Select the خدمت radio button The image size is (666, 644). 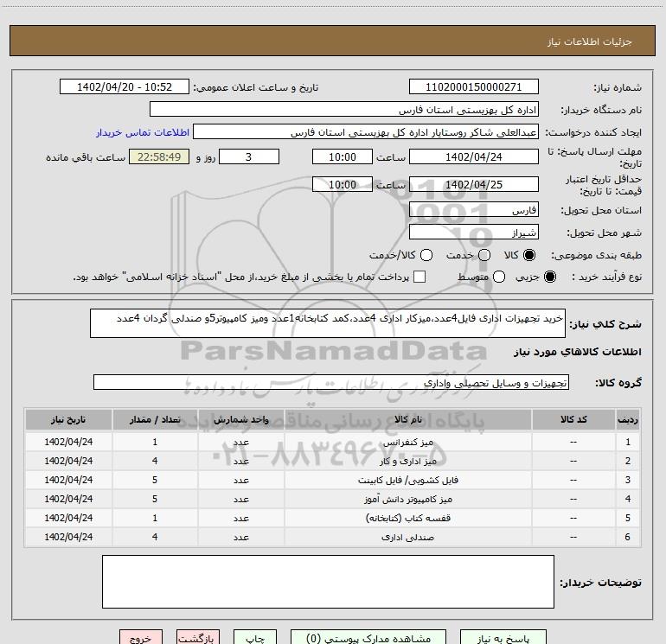tap(484, 255)
